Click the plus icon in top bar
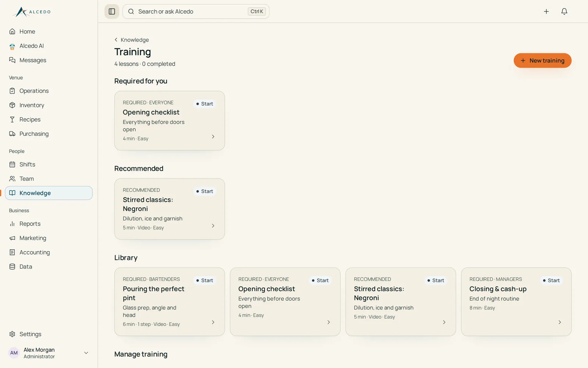Image resolution: width=588 pixels, height=368 pixels. pos(546,11)
